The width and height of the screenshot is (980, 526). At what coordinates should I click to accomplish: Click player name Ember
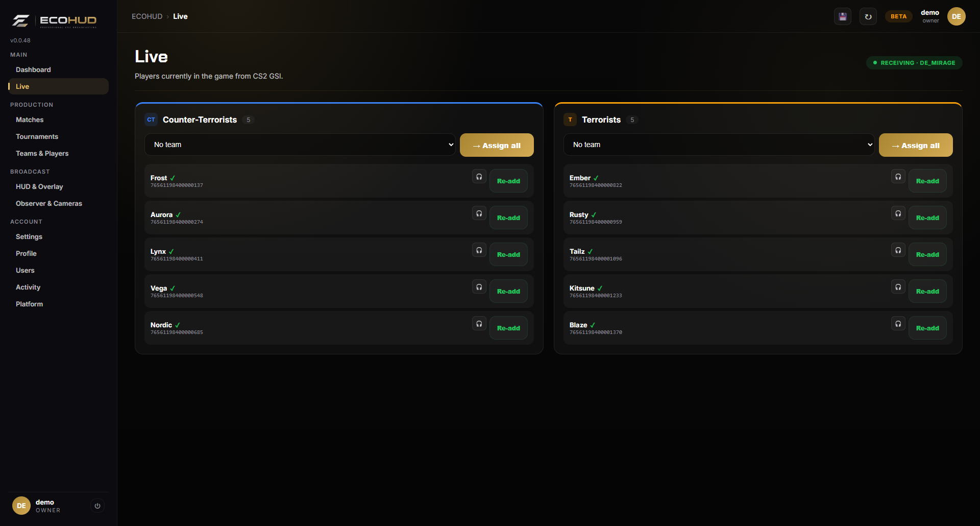click(580, 178)
